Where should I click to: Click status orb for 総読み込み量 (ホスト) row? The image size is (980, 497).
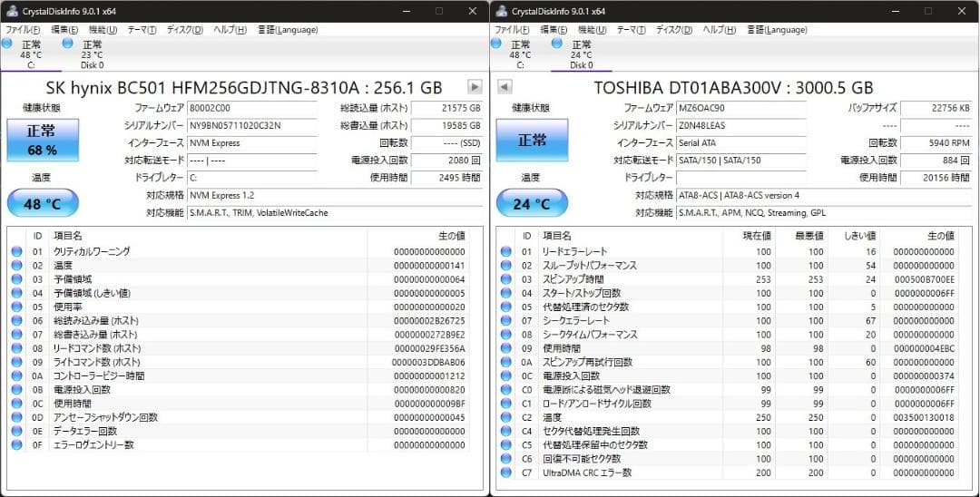tap(16, 320)
